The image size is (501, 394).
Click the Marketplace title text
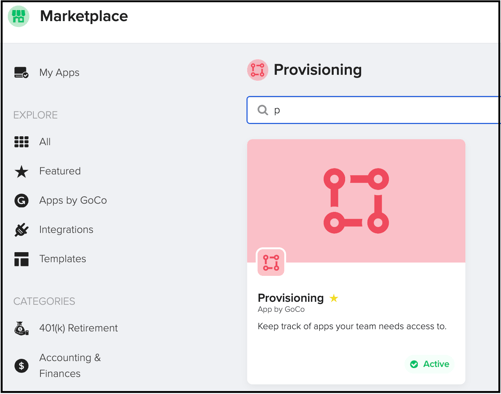[x=84, y=16]
